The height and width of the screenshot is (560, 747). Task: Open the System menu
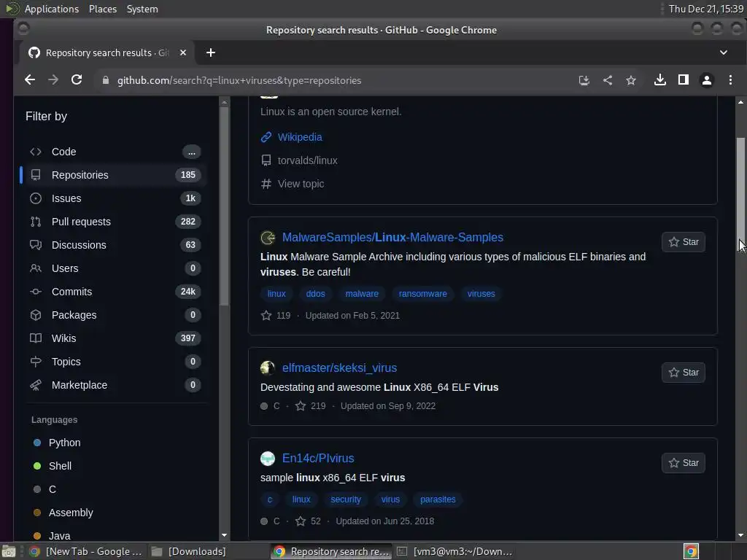[x=142, y=9]
